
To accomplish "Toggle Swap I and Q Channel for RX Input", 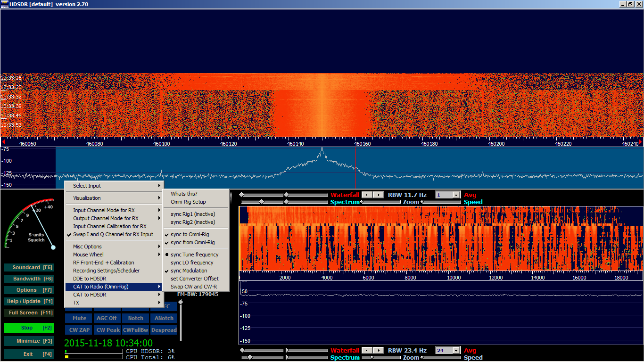I will [113, 234].
